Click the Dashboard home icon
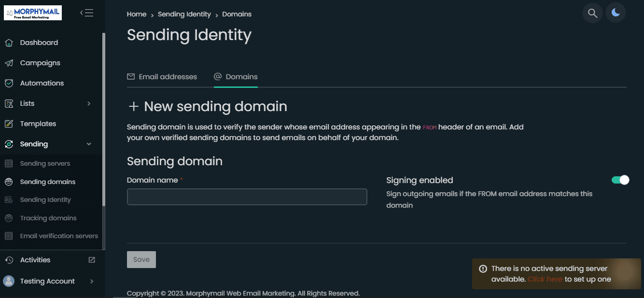The width and height of the screenshot is (644, 298). [x=9, y=43]
